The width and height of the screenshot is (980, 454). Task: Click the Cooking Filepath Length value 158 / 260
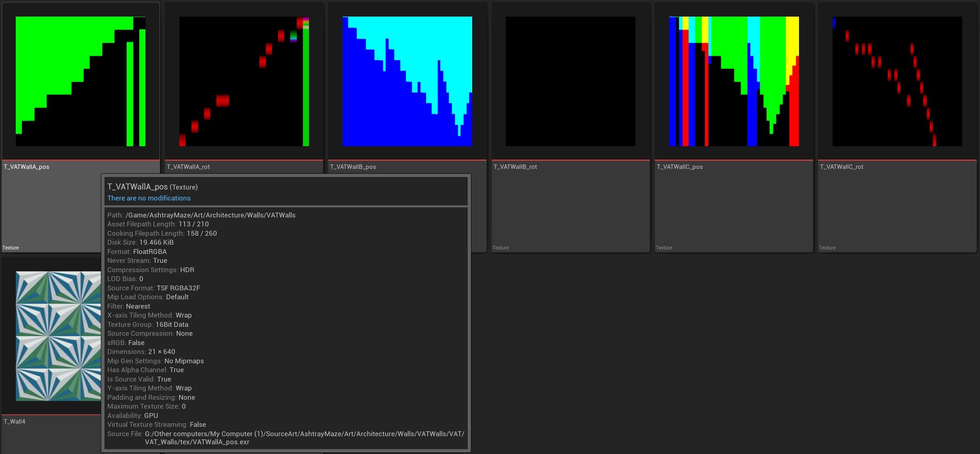tap(202, 233)
